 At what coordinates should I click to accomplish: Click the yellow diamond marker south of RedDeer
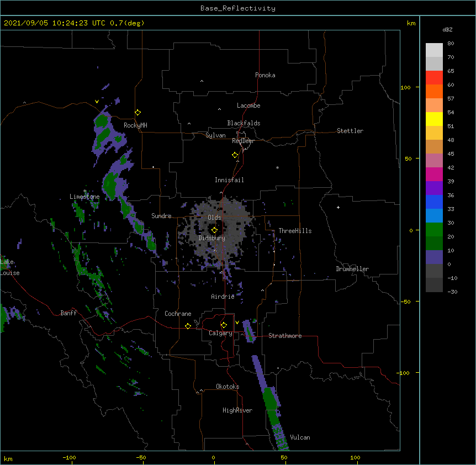tap(235, 155)
